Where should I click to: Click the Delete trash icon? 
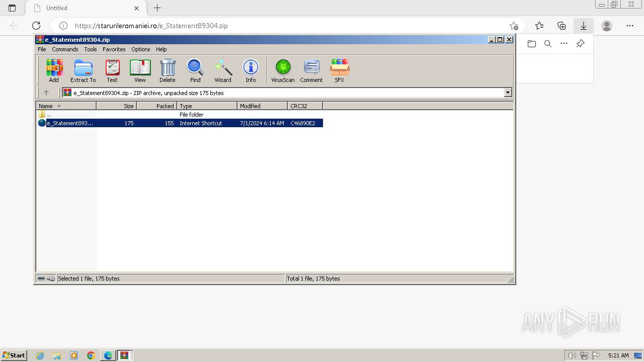(x=168, y=70)
